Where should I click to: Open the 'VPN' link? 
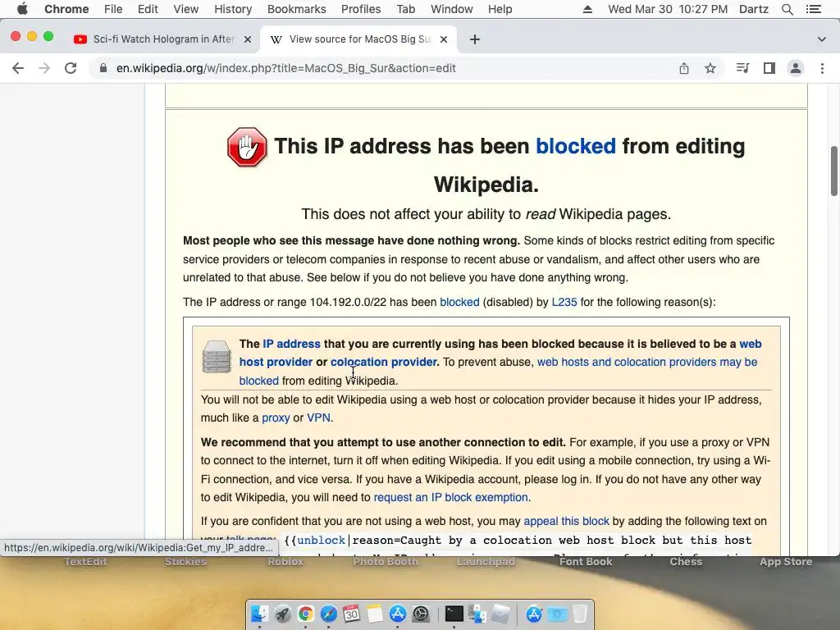318,418
